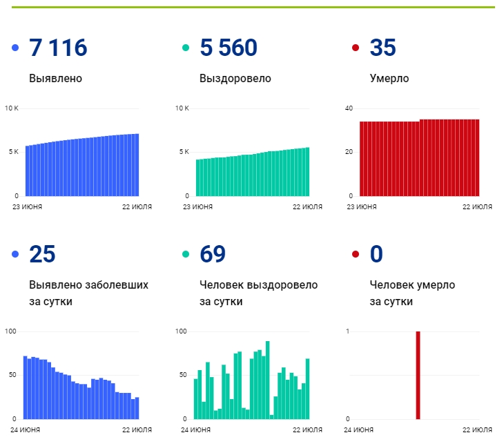Select the total detected number 7 116
This screenshot has height=444, width=504.
[58, 48]
